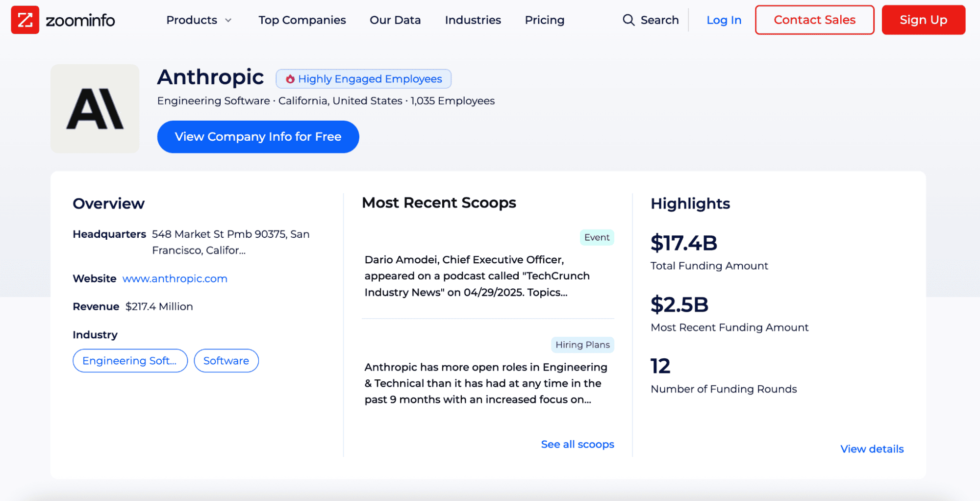Click the $217.4 Million revenue value

click(x=159, y=306)
